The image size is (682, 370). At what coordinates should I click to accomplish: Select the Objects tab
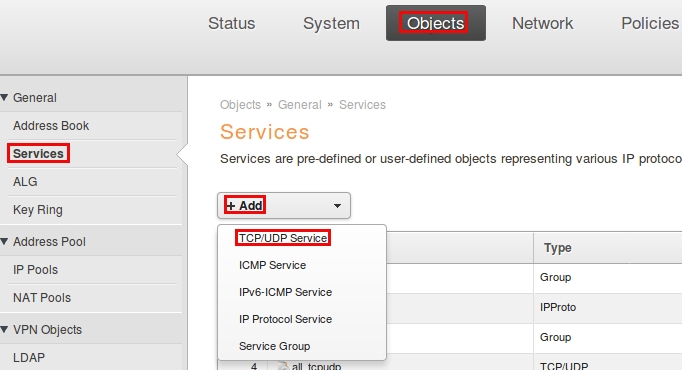point(436,23)
